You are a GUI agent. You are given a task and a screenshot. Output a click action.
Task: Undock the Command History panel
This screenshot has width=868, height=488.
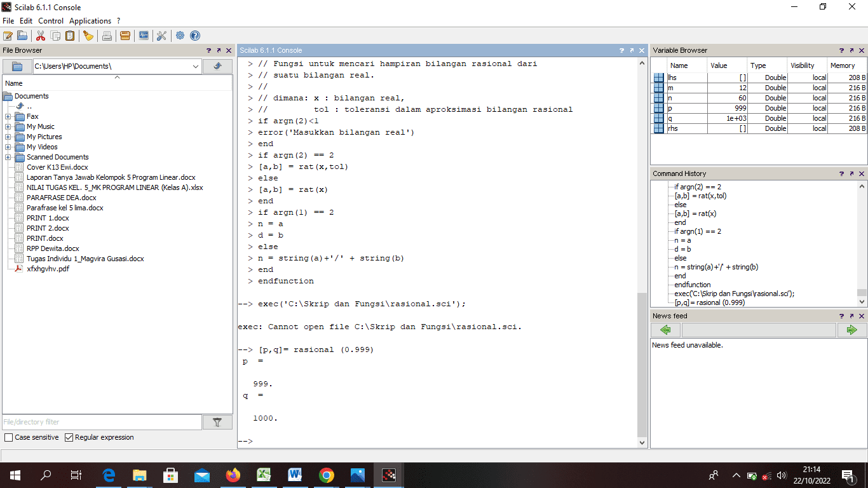point(851,173)
